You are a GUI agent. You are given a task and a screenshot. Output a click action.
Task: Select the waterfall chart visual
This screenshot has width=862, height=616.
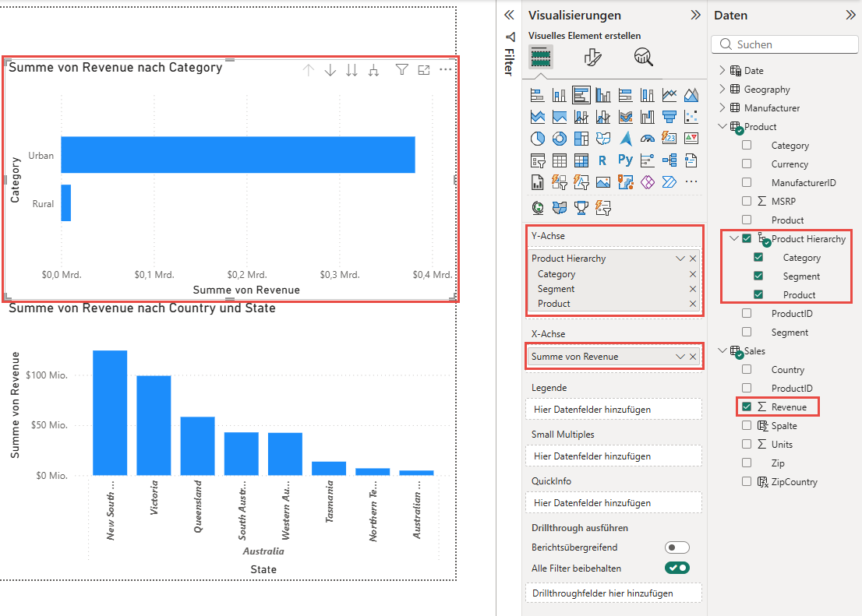[647, 117]
